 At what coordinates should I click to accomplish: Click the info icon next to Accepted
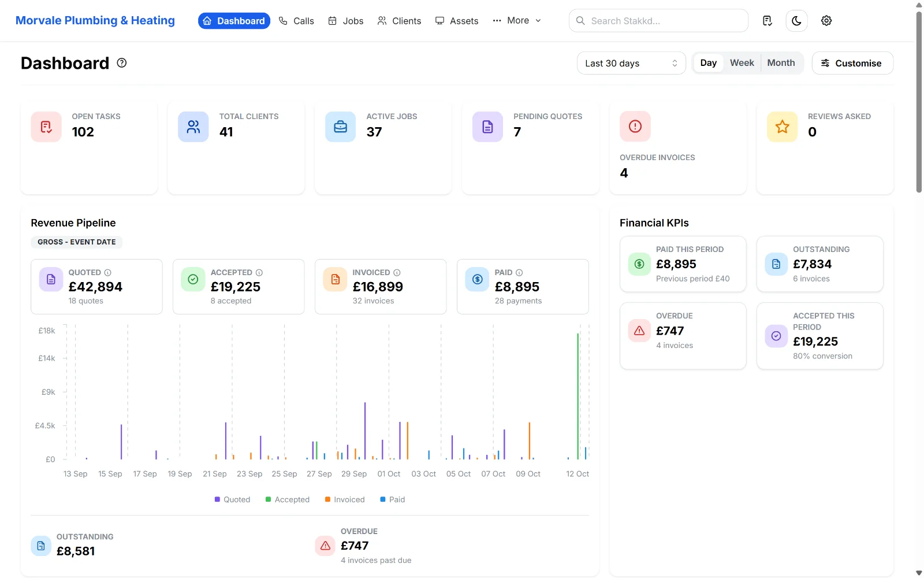[x=259, y=273]
